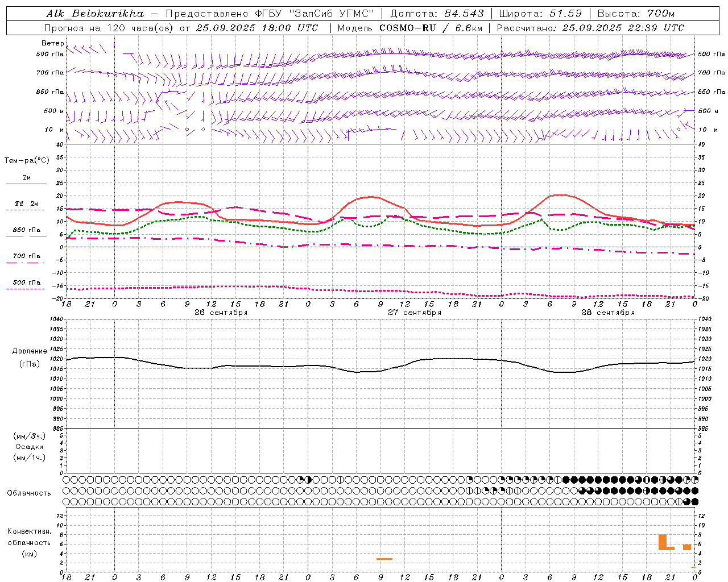728x582 pixels.
Task: Click the station title Alk_Belokurikha
Action: pyautogui.click(x=95, y=14)
